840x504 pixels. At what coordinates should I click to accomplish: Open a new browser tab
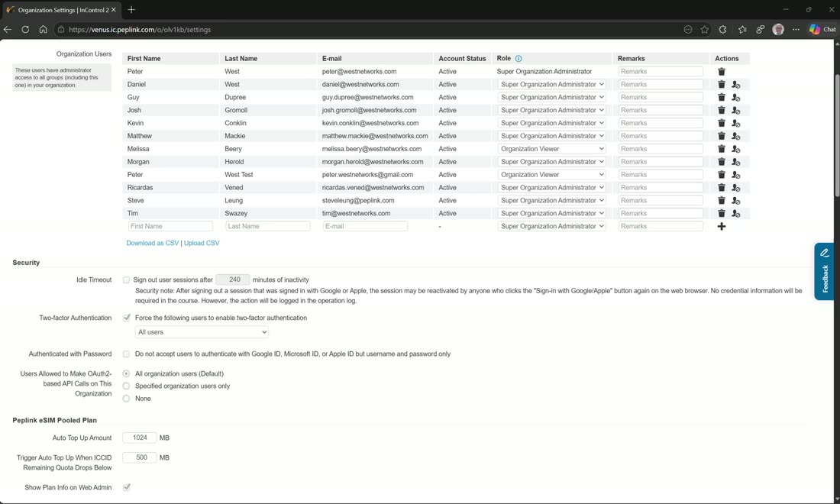click(x=131, y=10)
